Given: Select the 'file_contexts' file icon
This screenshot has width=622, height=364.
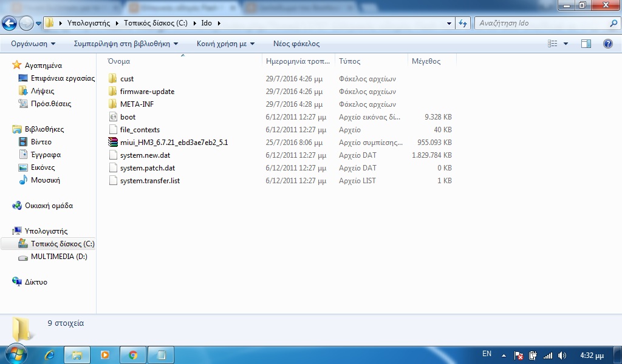Looking at the screenshot, I should click(113, 129).
